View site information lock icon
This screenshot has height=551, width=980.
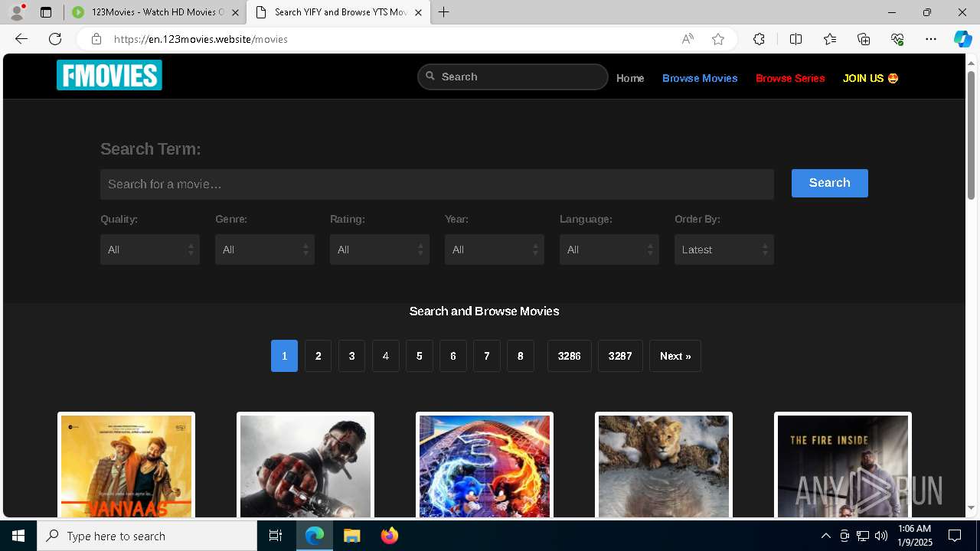coord(96,39)
